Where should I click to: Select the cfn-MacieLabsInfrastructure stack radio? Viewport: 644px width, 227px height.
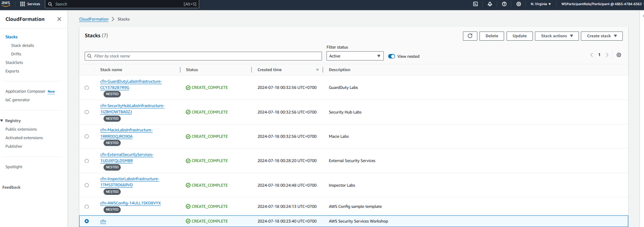(x=87, y=137)
